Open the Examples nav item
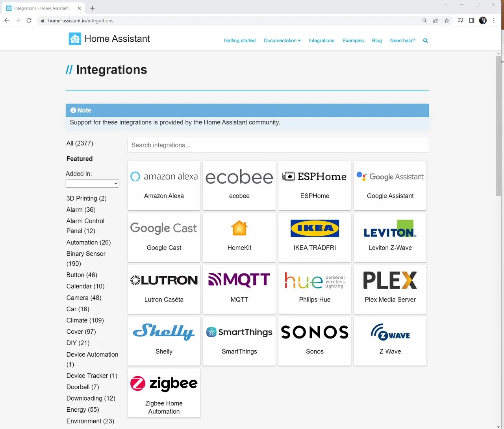This screenshot has width=504, height=429. (353, 41)
